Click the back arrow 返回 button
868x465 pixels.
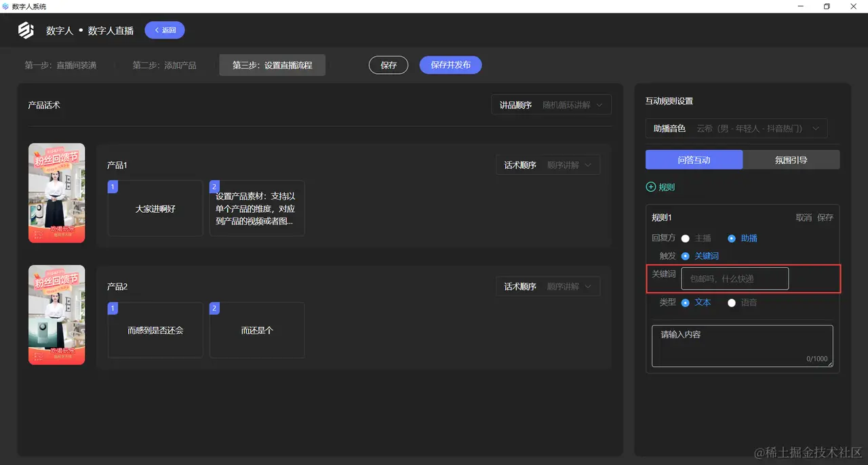pos(165,30)
